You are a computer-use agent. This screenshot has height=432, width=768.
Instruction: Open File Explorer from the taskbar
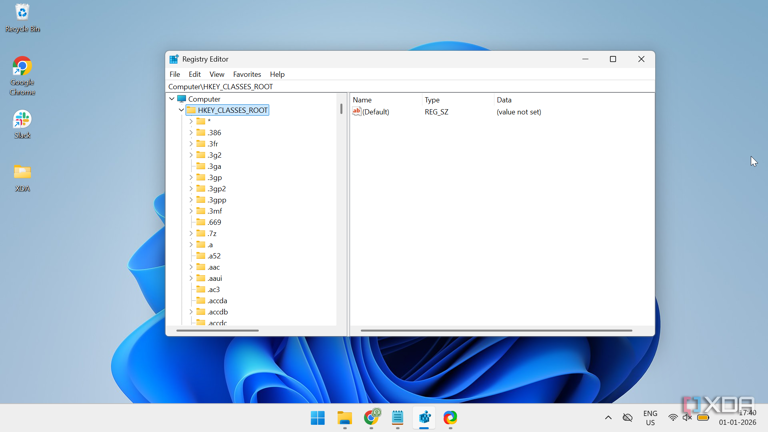click(345, 418)
